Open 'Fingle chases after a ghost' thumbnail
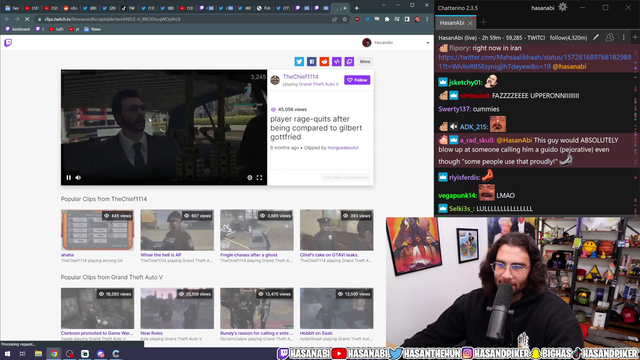Image resolution: width=640 pixels, height=360 pixels. [257, 230]
